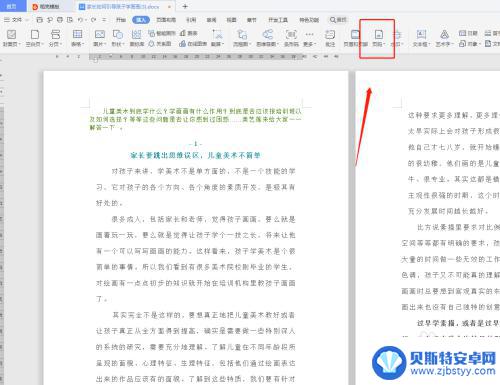
Task: Open the WordArt (艺术字) tool
Action: pyautogui.click(x=444, y=38)
